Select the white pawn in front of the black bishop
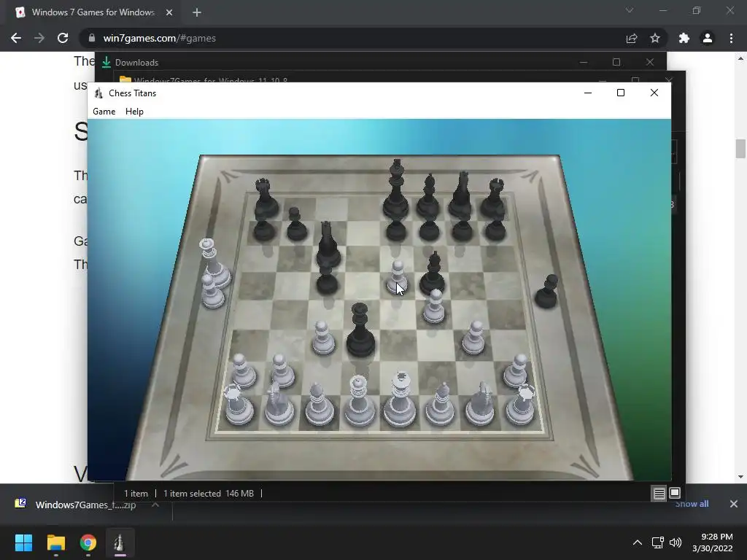Image resolution: width=747 pixels, height=560 pixels. point(433,306)
